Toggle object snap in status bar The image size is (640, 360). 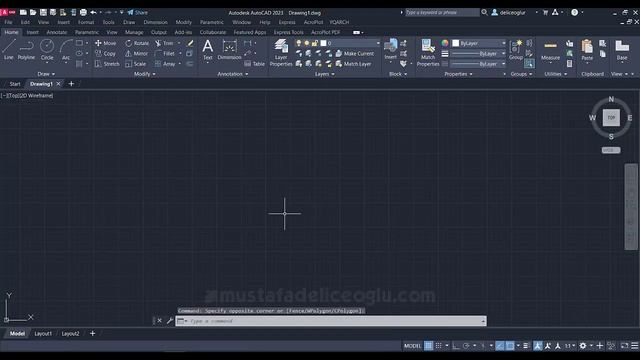point(510,346)
